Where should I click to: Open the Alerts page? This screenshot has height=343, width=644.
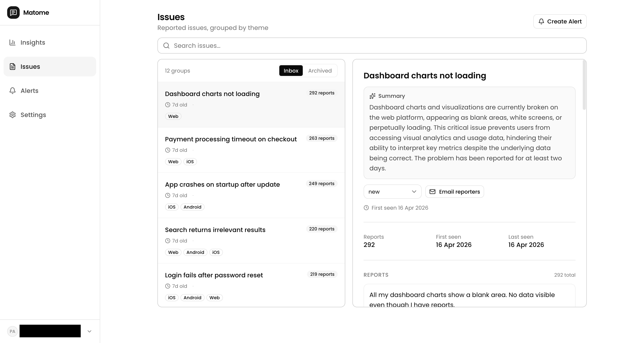pos(50,91)
